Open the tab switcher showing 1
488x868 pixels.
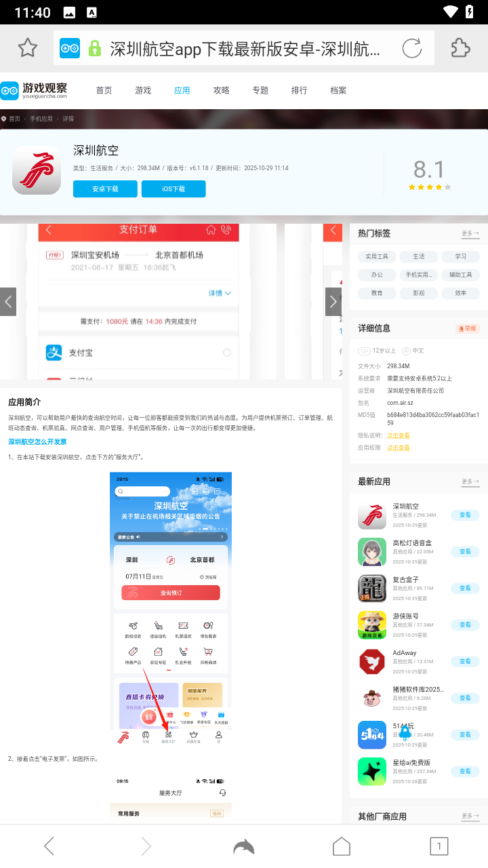439,846
